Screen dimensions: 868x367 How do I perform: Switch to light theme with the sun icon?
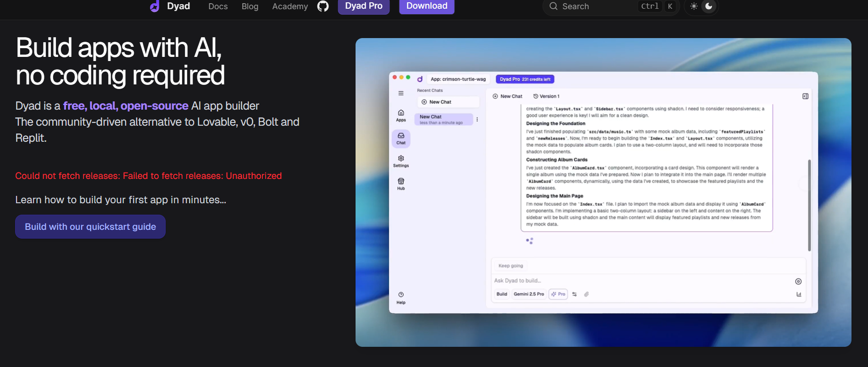[x=694, y=6]
